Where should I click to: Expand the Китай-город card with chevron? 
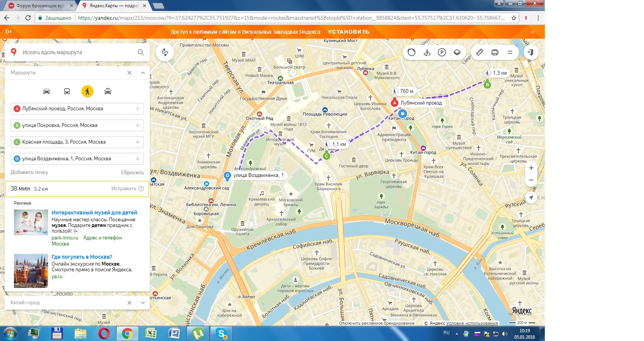(x=143, y=303)
